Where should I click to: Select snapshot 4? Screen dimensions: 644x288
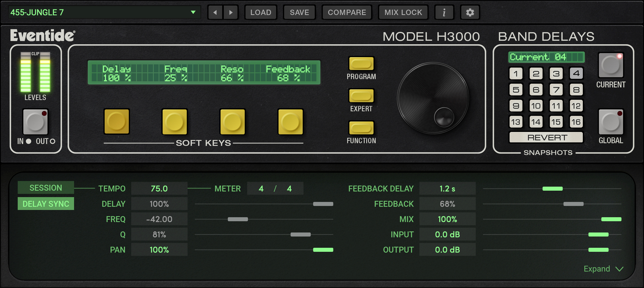click(x=576, y=73)
